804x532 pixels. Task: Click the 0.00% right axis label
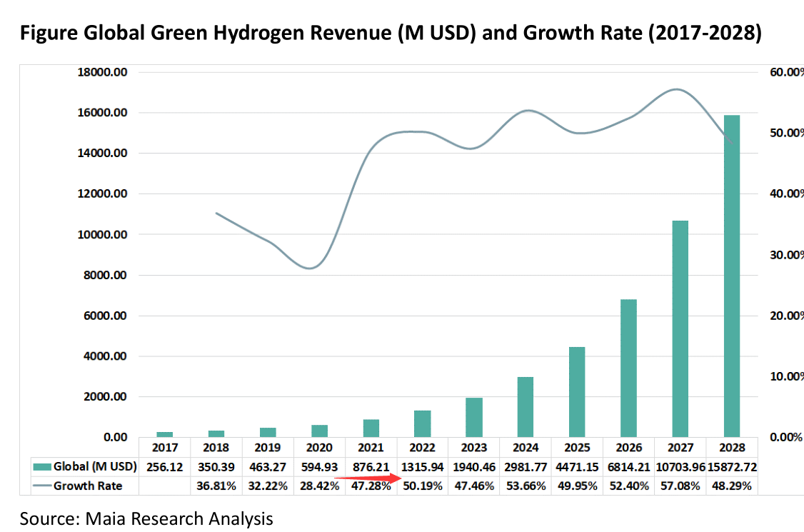click(x=785, y=437)
